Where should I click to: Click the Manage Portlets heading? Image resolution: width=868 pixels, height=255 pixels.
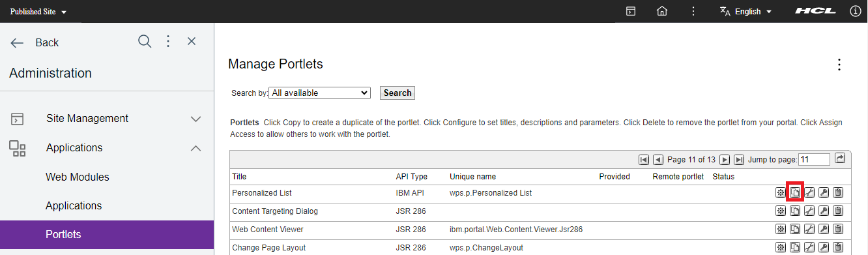point(276,64)
